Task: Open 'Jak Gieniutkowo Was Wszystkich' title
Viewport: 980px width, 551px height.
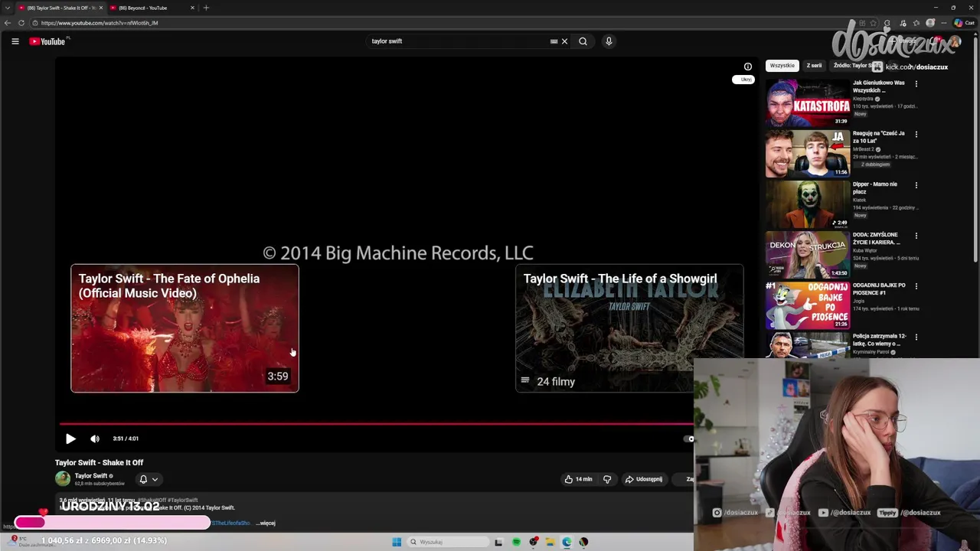Action: coord(879,86)
